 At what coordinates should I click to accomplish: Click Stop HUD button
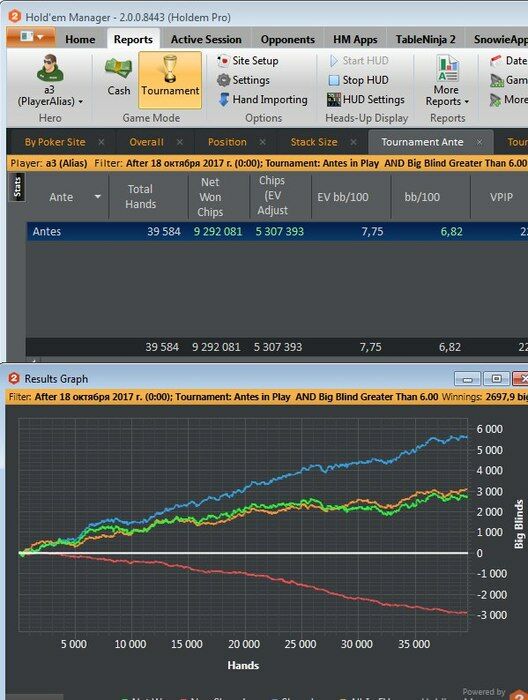(358, 80)
